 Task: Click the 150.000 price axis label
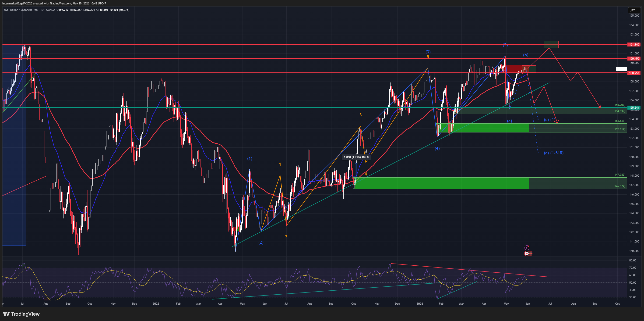point(634,157)
